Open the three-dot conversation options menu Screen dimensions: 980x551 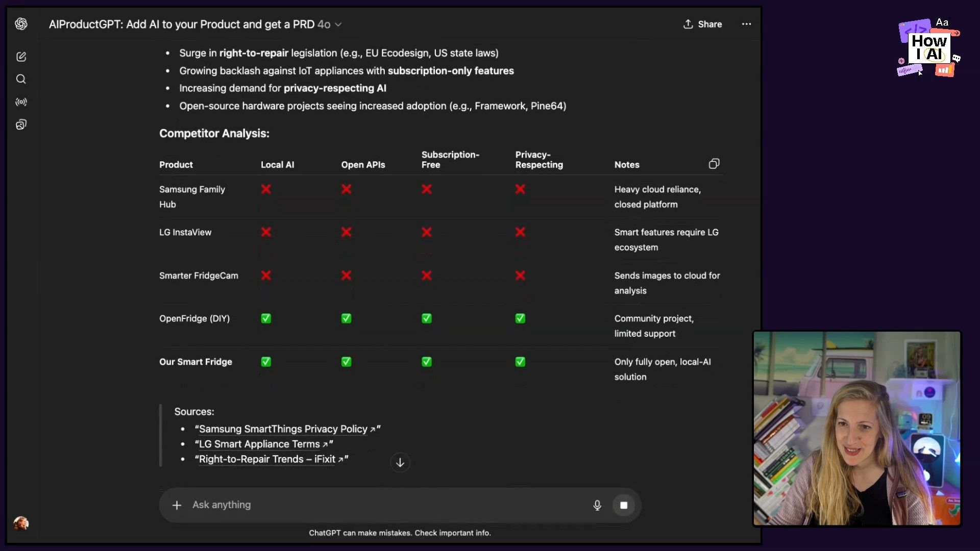click(x=746, y=24)
